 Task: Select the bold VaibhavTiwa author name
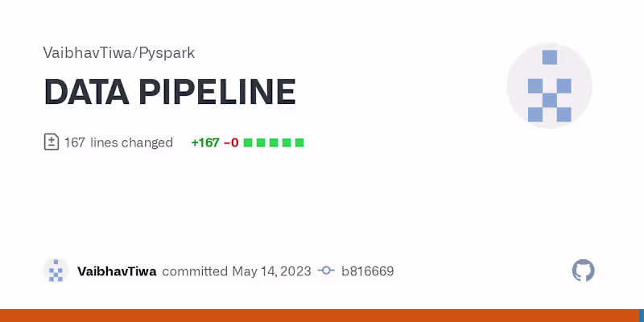coord(117,271)
